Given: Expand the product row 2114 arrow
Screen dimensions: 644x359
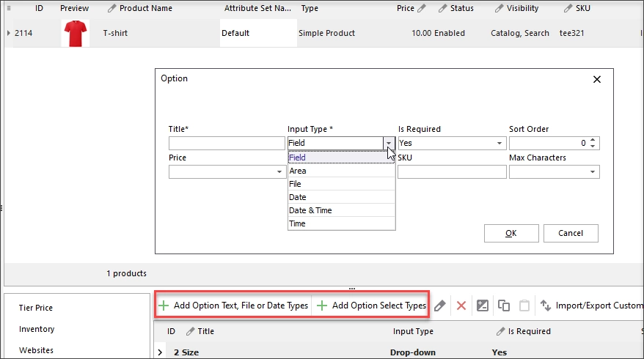Looking at the screenshot, I should point(9,33).
